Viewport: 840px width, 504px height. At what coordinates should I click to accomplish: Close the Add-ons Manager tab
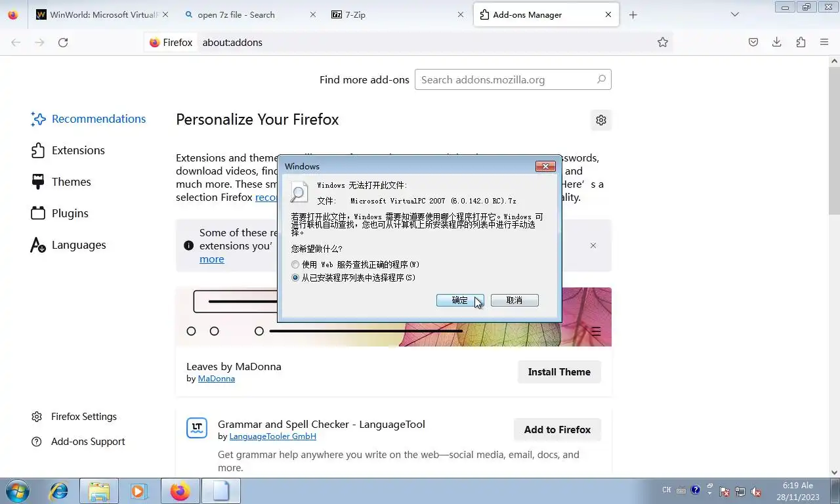click(608, 14)
